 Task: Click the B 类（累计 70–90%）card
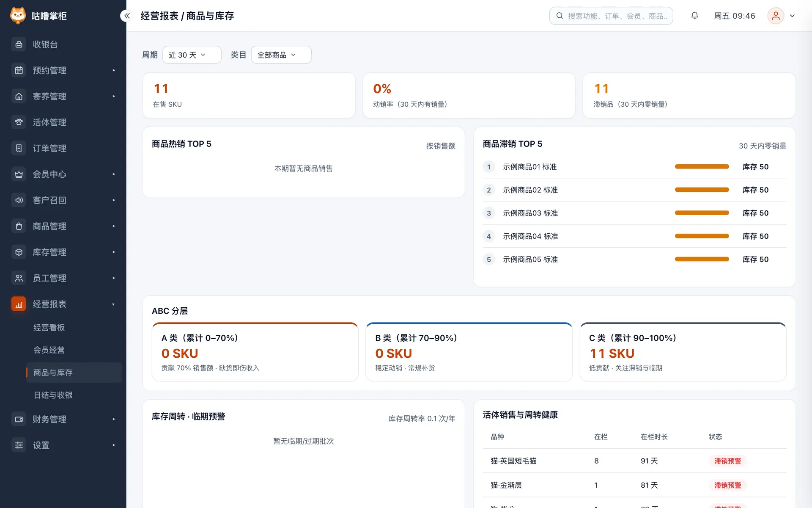(x=469, y=352)
